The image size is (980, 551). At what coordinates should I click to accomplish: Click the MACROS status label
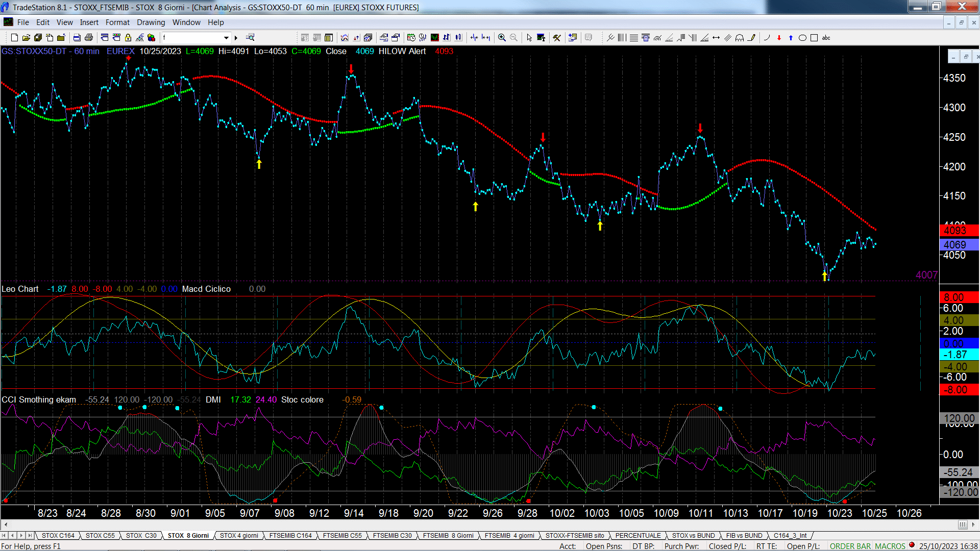click(x=890, y=546)
